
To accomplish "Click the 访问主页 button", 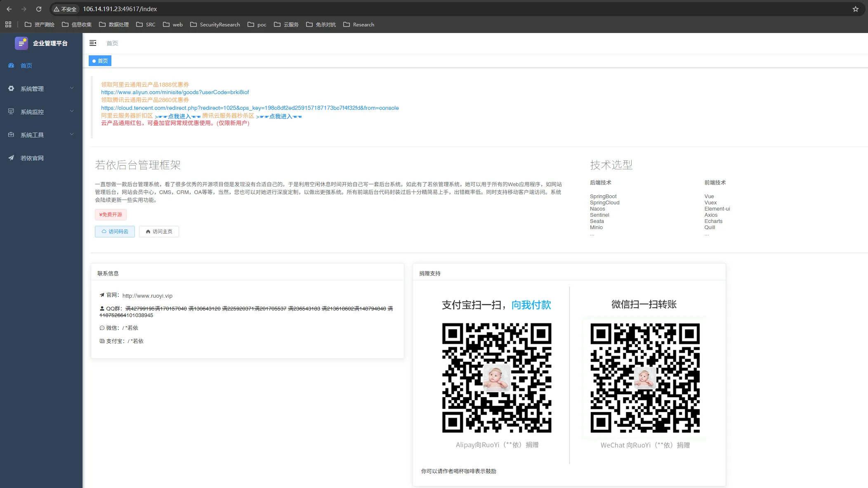I will pyautogui.click(x=159, y=232).
